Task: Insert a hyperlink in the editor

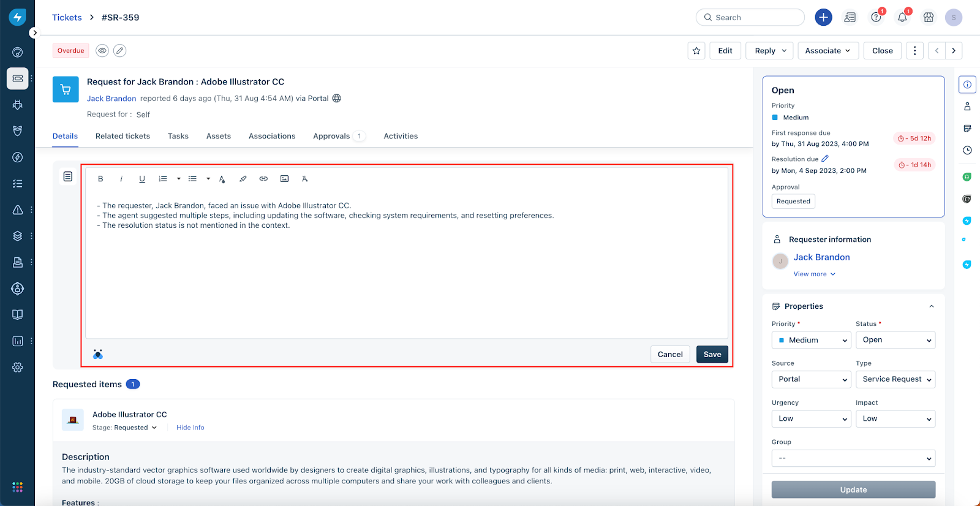Action: pyautogui.click(x=263, y=179)
